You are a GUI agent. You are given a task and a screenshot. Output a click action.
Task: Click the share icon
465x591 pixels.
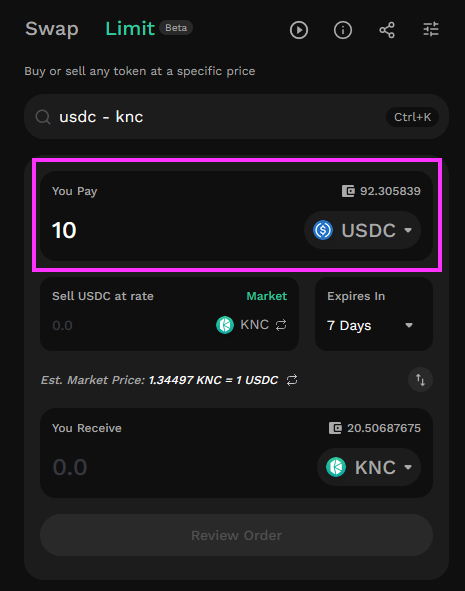pyautogui.click(x=387, y=30)
